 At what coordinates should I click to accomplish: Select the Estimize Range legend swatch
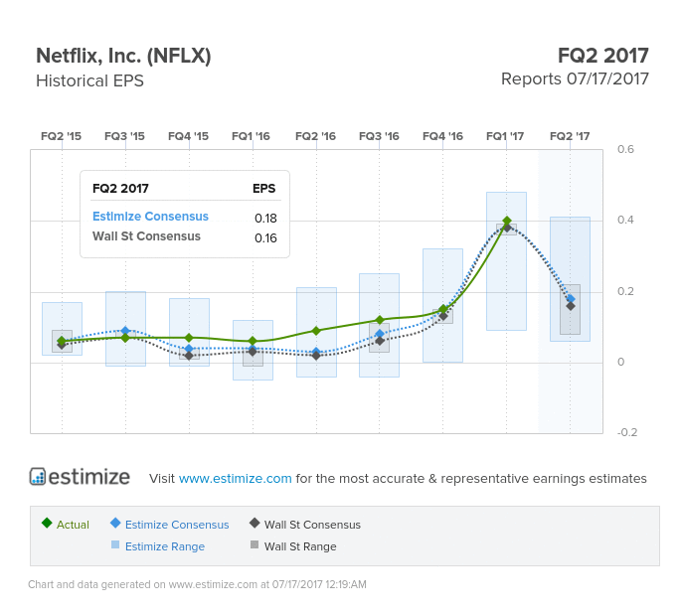[115, 544]
